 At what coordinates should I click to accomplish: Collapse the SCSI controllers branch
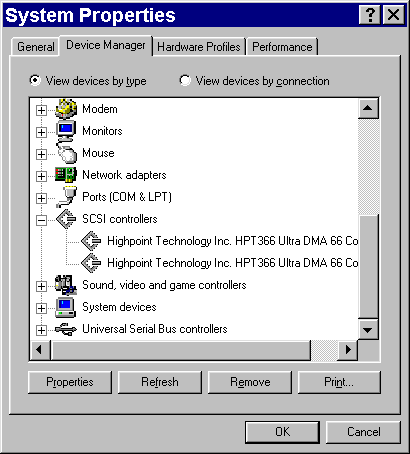click(41, 220)
